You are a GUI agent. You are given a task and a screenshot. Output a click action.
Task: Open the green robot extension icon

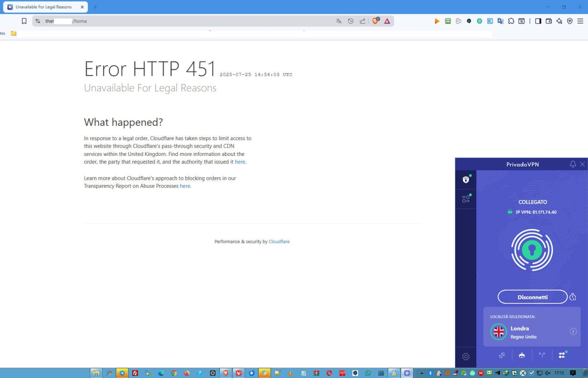click(x=448, y=21)
